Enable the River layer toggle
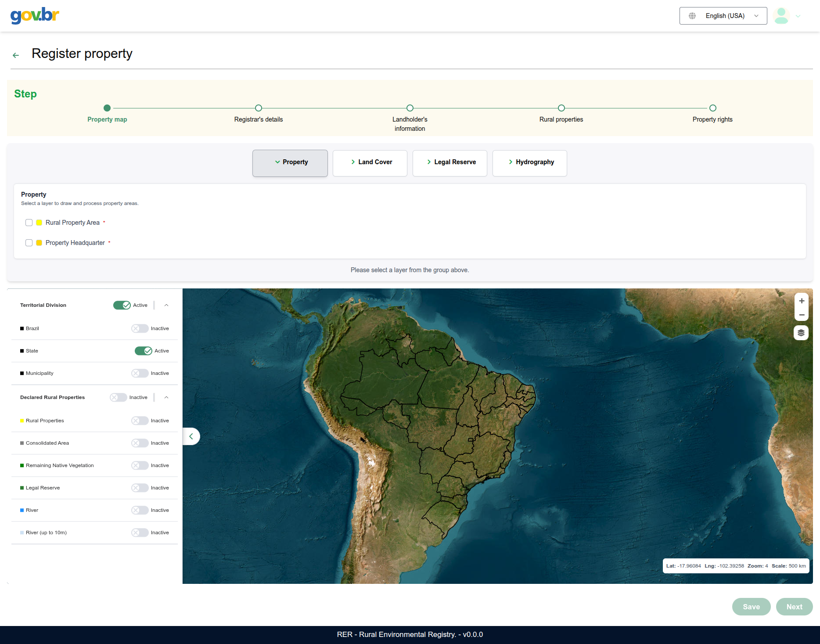The width and height of the screenshot is (820, 644). pos(140,510)
